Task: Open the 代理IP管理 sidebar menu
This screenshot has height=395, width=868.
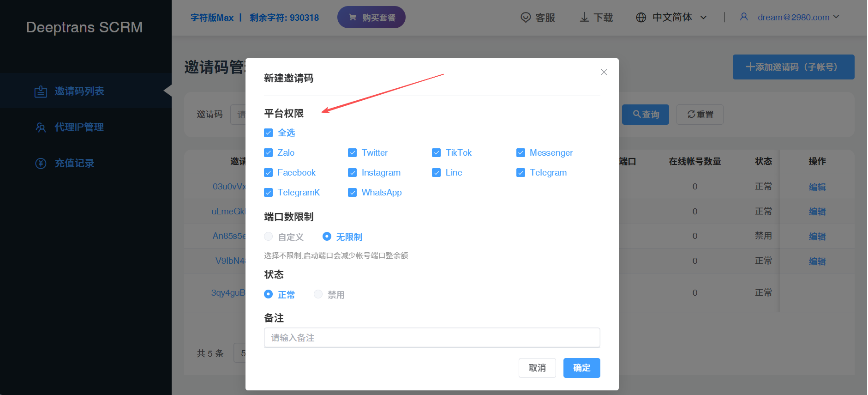Action: [x=86, y=127]
